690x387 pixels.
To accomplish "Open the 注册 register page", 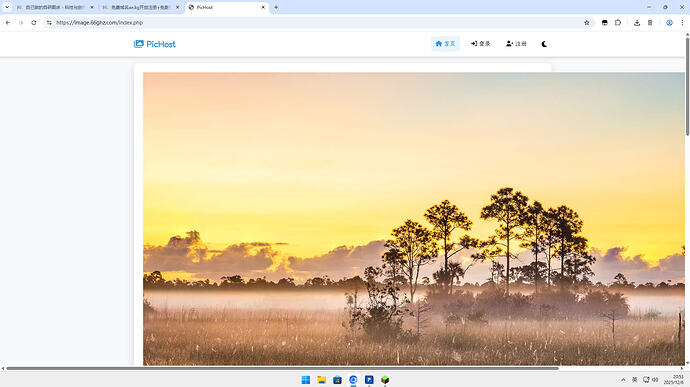I will coord(516,44).
